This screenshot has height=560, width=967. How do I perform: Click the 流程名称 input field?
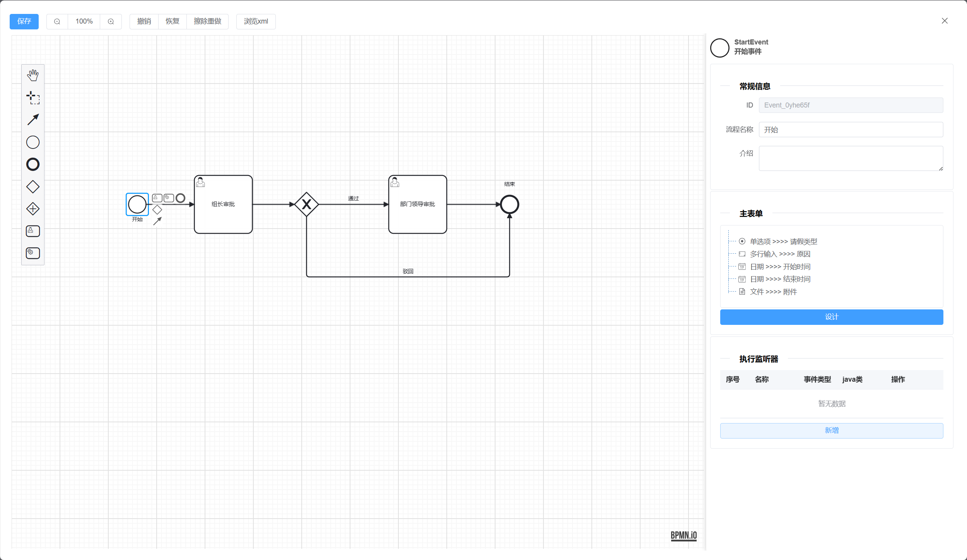click(x=851, y=130)
